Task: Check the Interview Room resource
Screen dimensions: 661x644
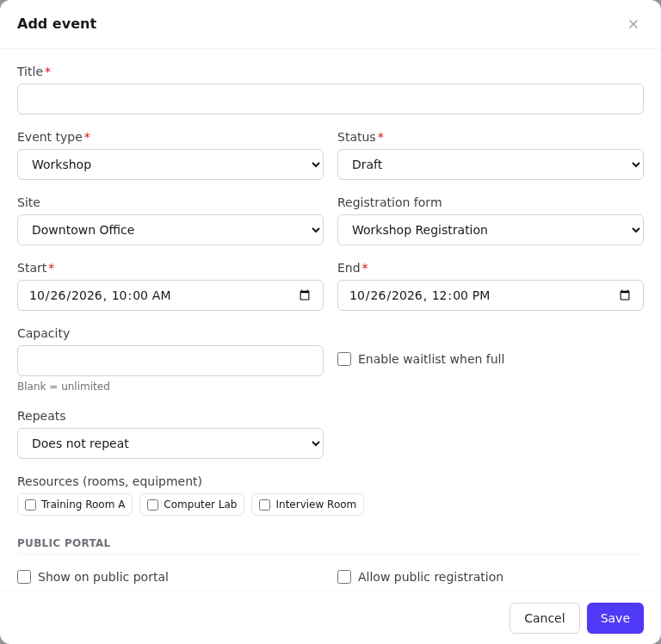Action: point(264,505)
